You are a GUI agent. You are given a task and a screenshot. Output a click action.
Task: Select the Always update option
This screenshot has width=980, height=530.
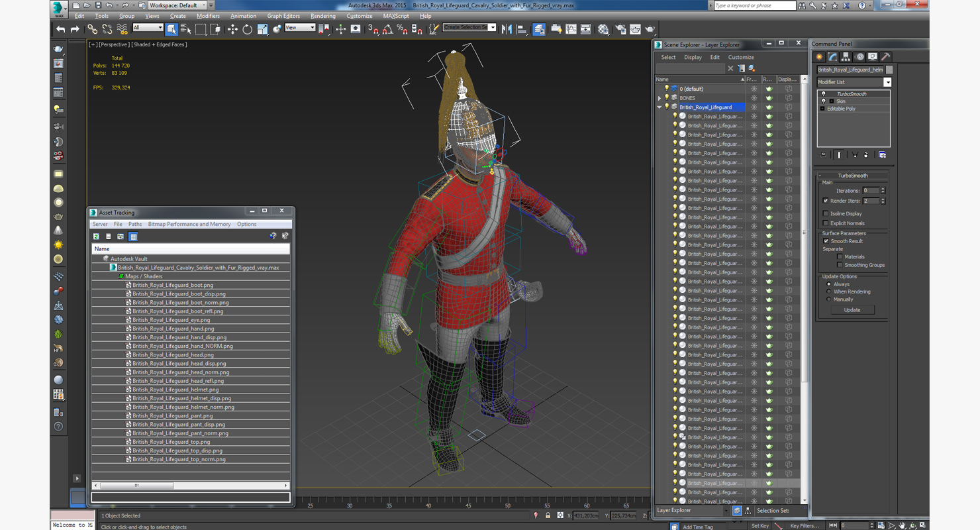[829, 284]
